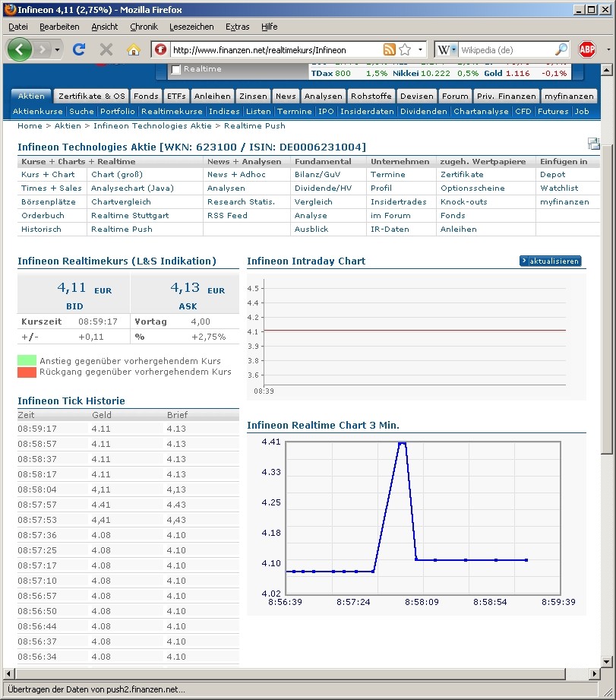Switch to the ETFs tab

pos(176,96)
